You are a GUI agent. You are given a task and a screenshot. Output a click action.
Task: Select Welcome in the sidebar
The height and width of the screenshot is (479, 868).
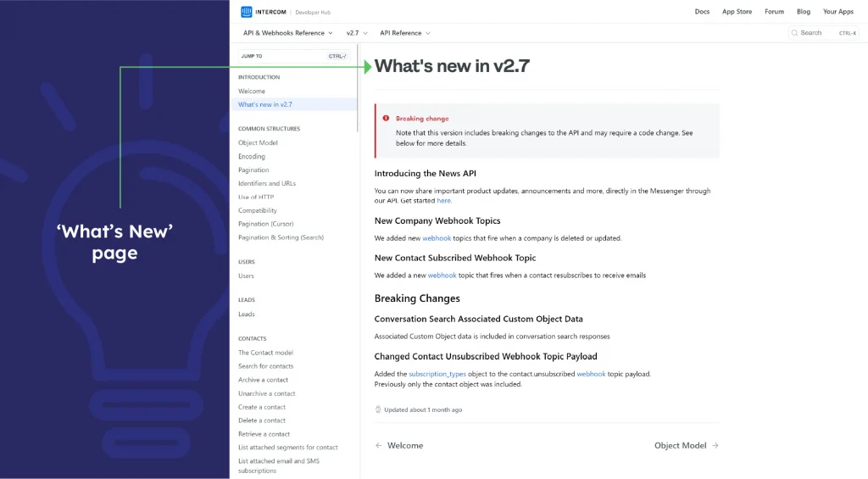point(251,91)
